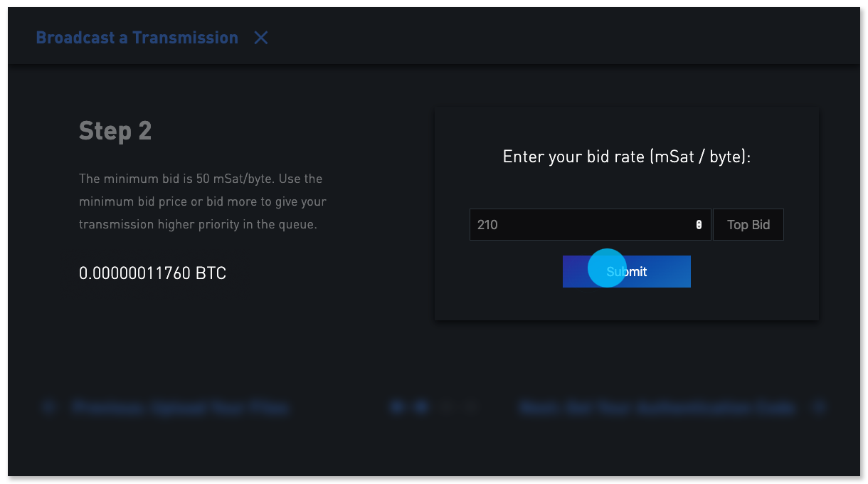Click the next step forward arrow icon

click(x=820, y=406)
